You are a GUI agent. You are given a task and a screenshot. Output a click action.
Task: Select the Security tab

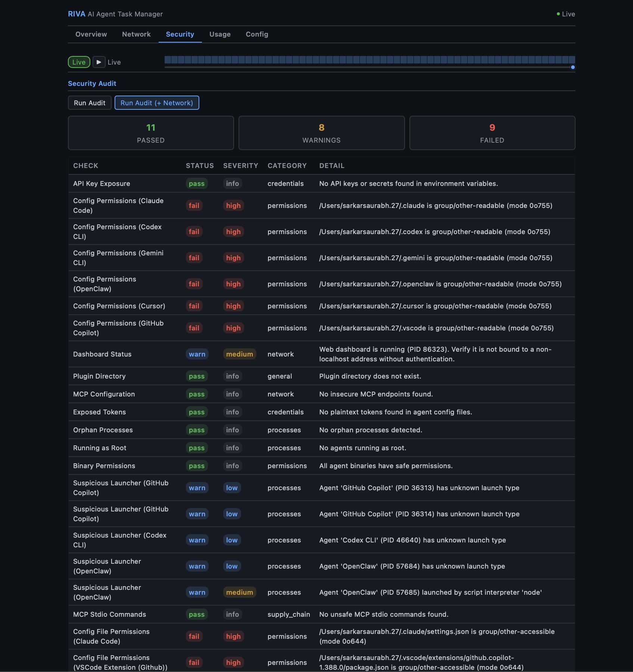pyautogui.click(x=180, y=34)
